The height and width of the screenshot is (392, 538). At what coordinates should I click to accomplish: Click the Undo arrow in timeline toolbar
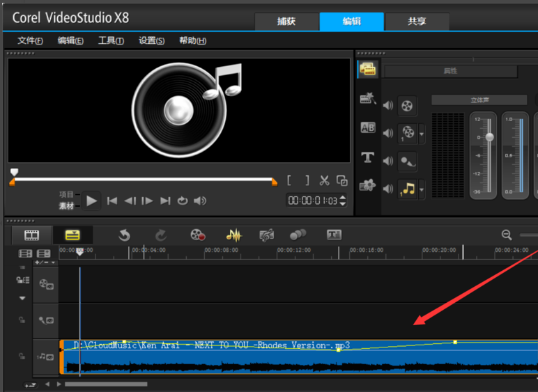(124, 235)
